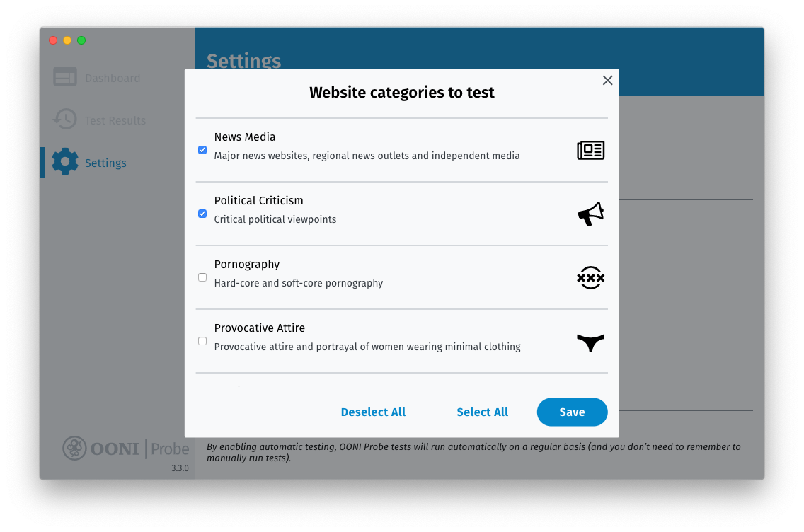804x532 pixels.
Task: Uncheck the News Media category checkbox
Action: tap(202, 150)
